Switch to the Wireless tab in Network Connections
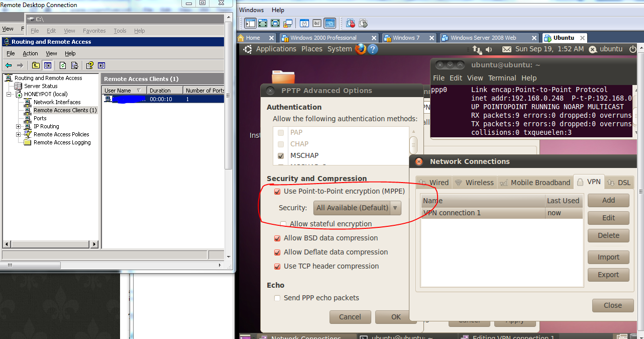Image resolution: width=644 pixels, height=339 pixels. coord(474,183)
